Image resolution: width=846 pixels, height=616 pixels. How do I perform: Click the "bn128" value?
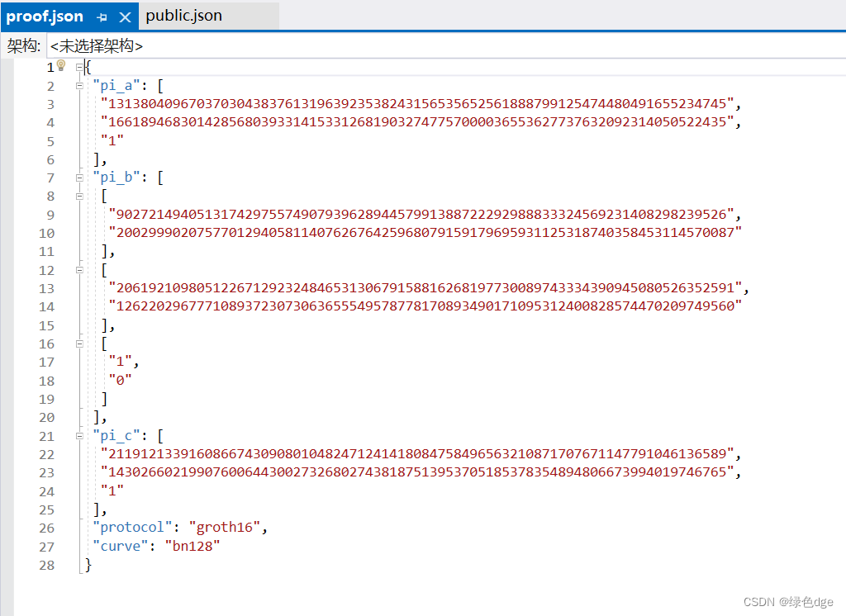[192, 546]
